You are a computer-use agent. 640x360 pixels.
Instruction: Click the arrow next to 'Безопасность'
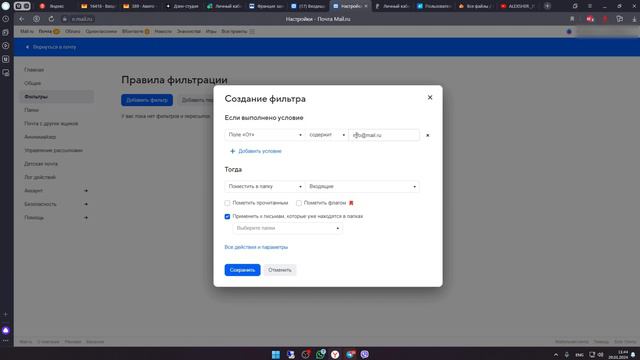pyautogui.click(x=86, y=204)
